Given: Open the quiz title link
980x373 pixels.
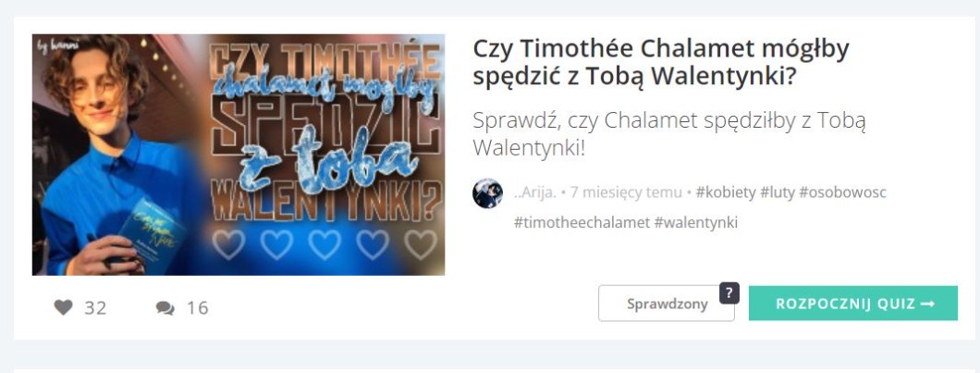Looking at the screenshot, I should pyautogui.click(x=661, y=62).
